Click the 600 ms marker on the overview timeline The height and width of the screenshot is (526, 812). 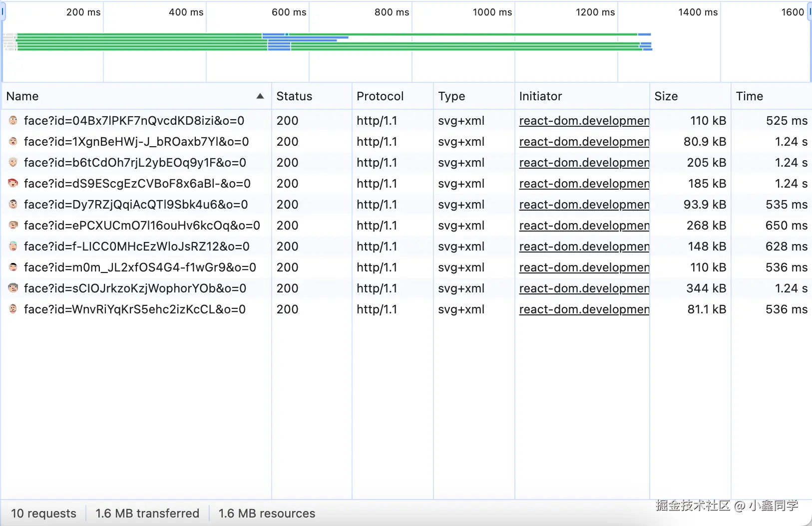[289, 12]
